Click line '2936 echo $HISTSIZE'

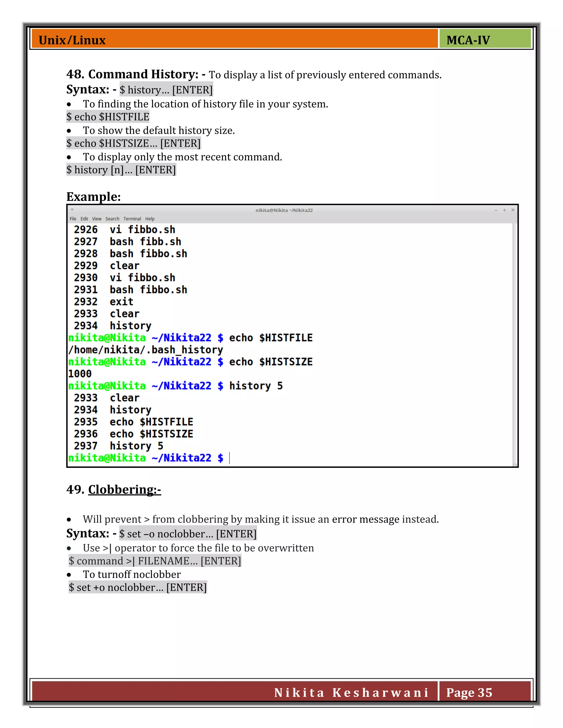tap(133, 434)
